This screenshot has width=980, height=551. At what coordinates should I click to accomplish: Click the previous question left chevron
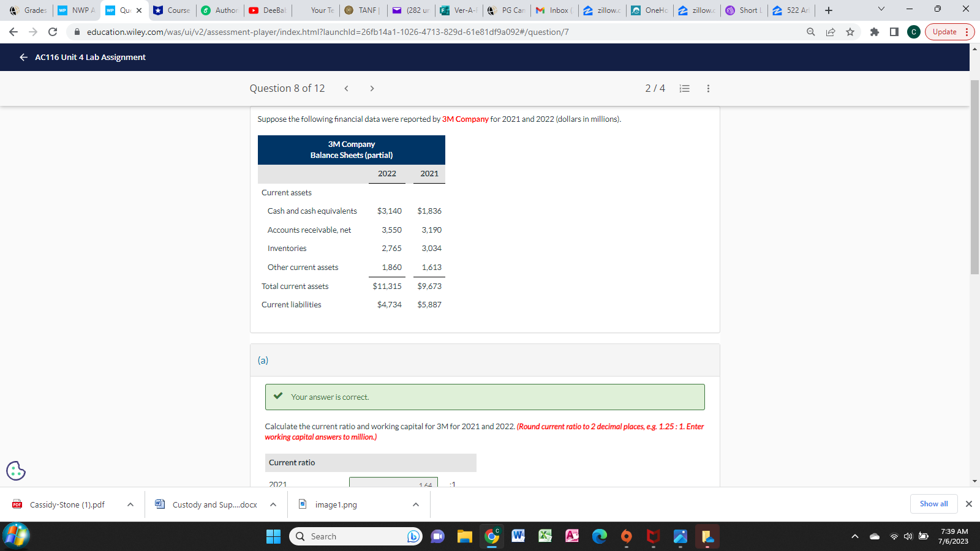346,88
